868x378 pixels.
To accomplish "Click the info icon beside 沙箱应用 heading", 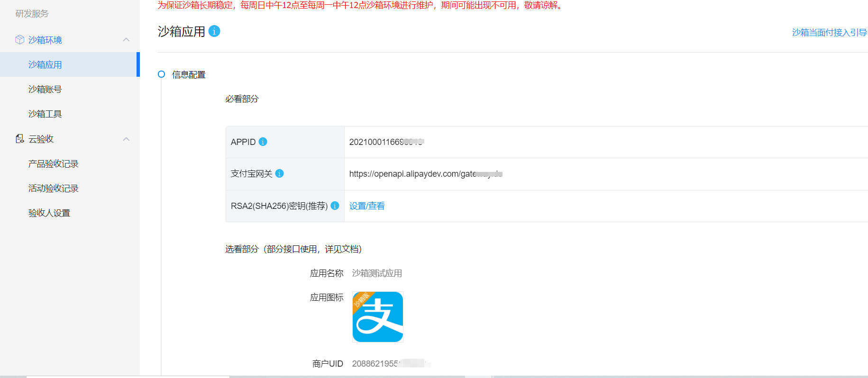I will pyautogui.click(x=214, y=31).
